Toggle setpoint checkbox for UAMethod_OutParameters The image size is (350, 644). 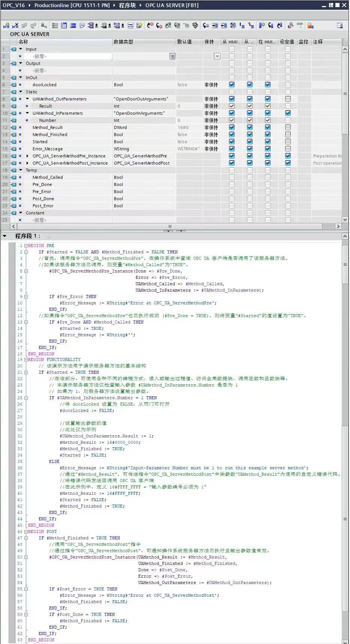pyautogui.click(x=288, y=99)
